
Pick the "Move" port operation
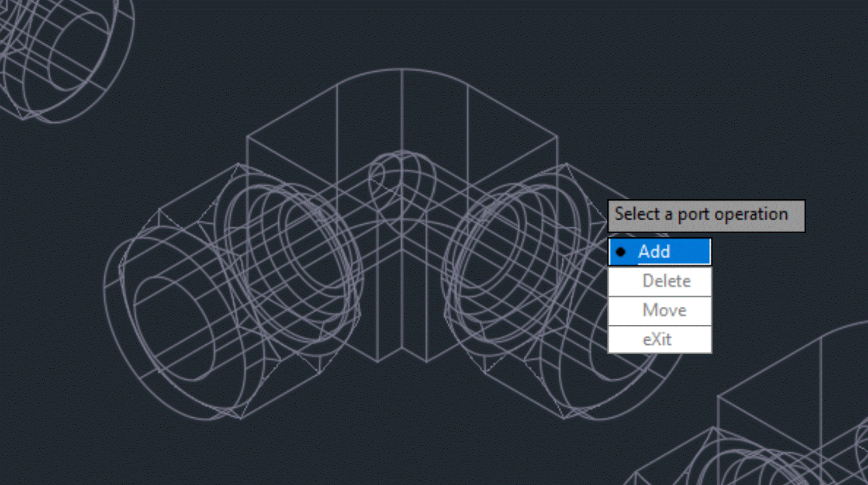point(659,310)
